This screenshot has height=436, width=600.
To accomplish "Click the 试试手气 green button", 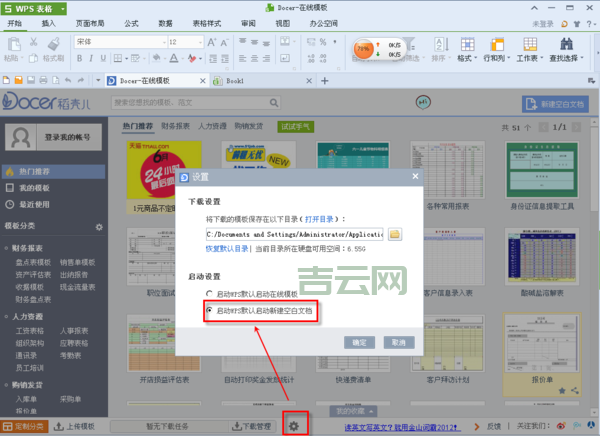I will [295, 126].
